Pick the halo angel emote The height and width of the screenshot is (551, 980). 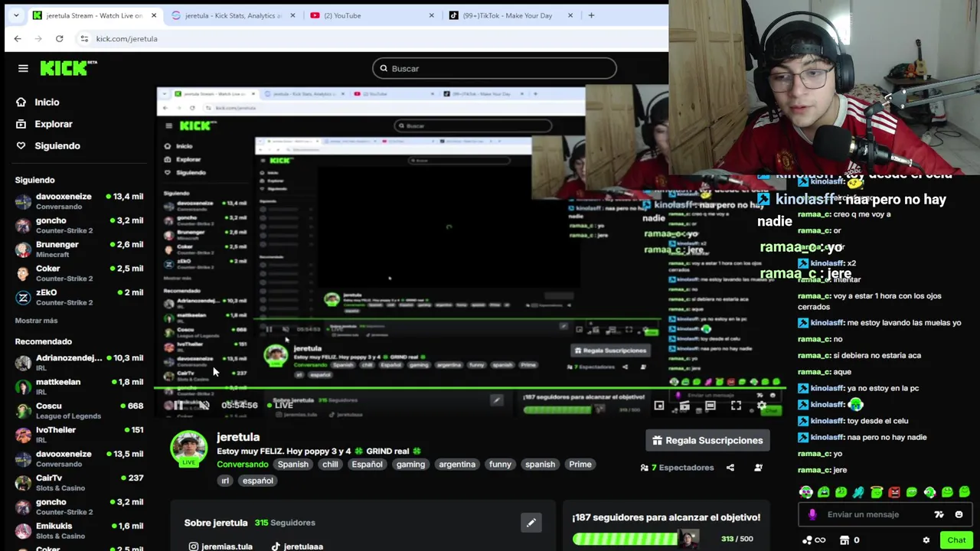[x=877, y=491]
